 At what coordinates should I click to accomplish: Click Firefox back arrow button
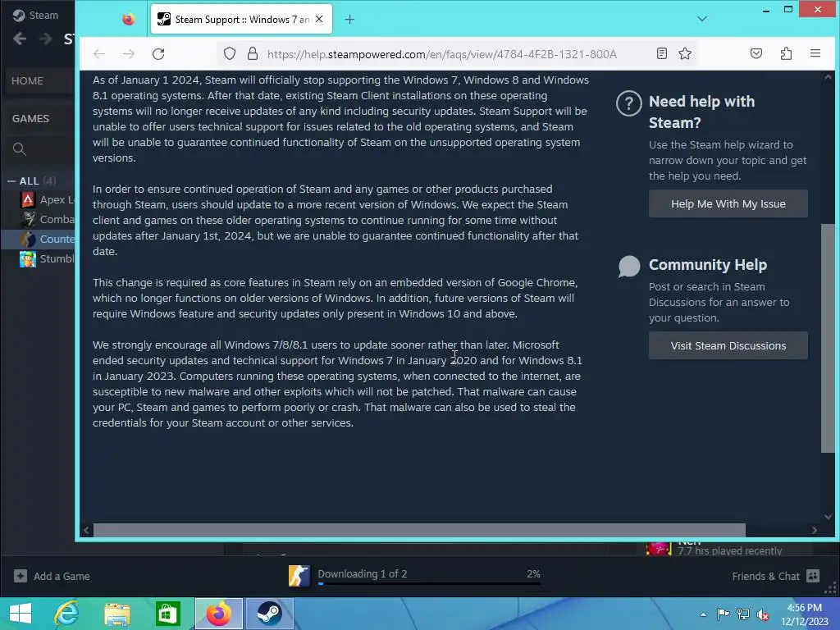coord(99,53)
